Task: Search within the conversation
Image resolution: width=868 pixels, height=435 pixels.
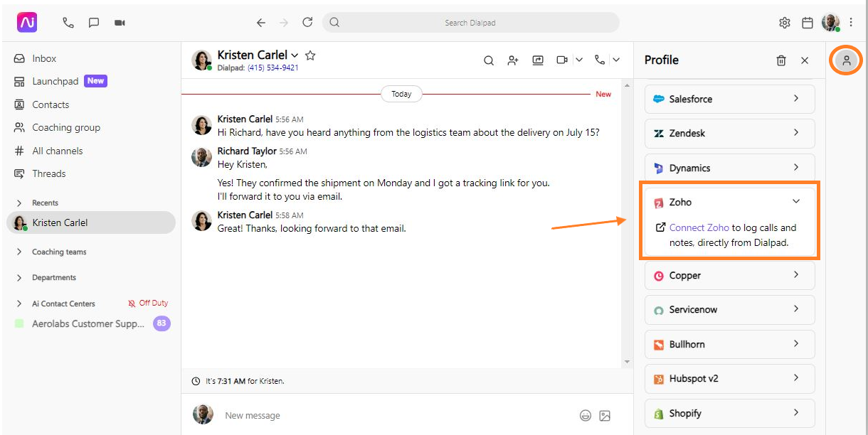Action: click(489, 60)
